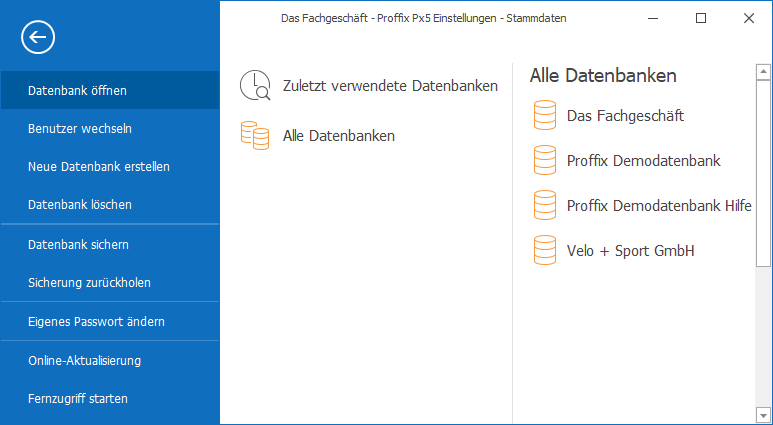Select Fernzugriff starten
The height and width of the screenshot is (425, 773).
109,398
